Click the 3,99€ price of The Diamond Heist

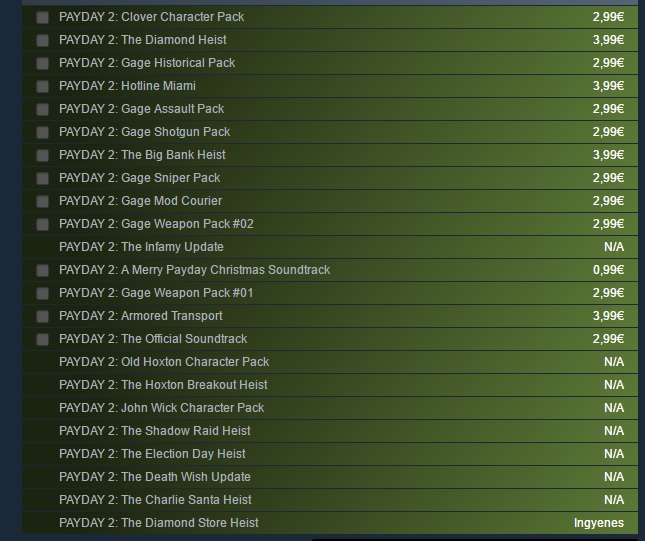[608, 40]
